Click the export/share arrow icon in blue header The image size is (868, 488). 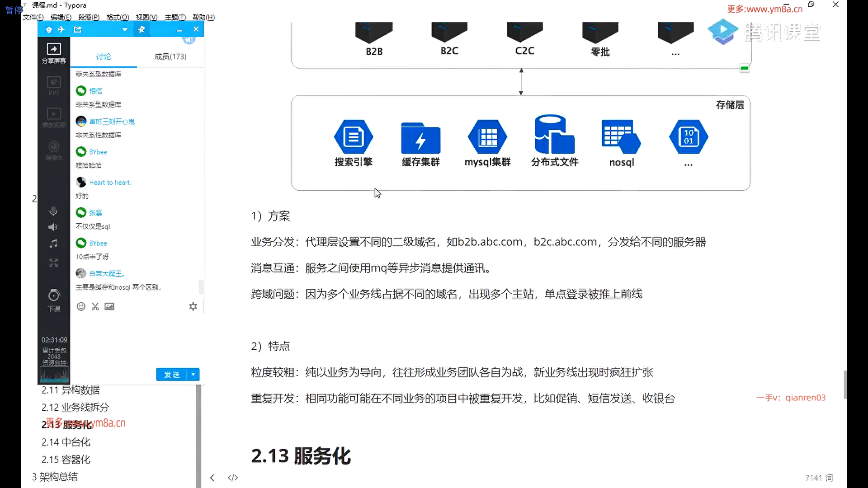click(78, 29)
